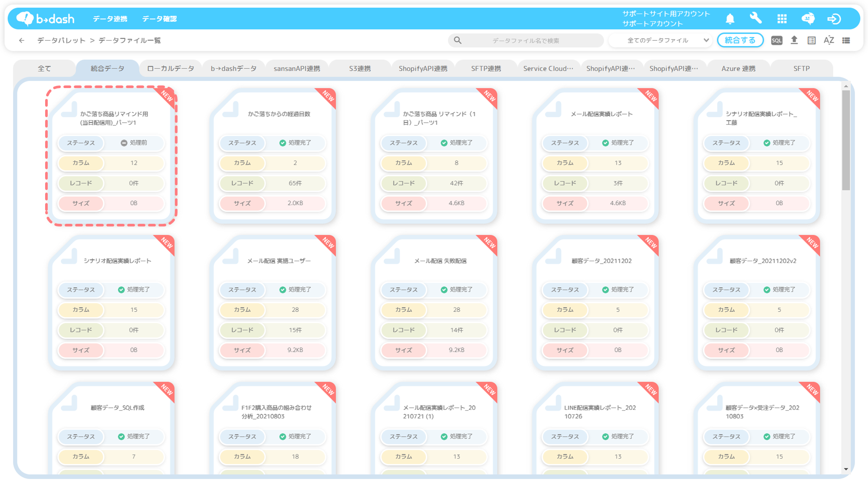Open the wrench settings icon

click(x=756, y=18)
